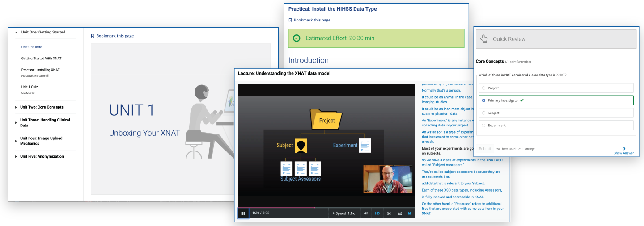644x226 pixels.
Task: Open Unit 1 Quiz
Action: [x=30, y=87]
